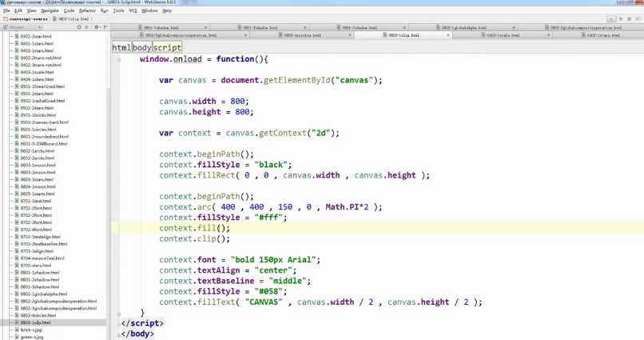Select 0703-2textbaseline.html in the project tree

43,244
